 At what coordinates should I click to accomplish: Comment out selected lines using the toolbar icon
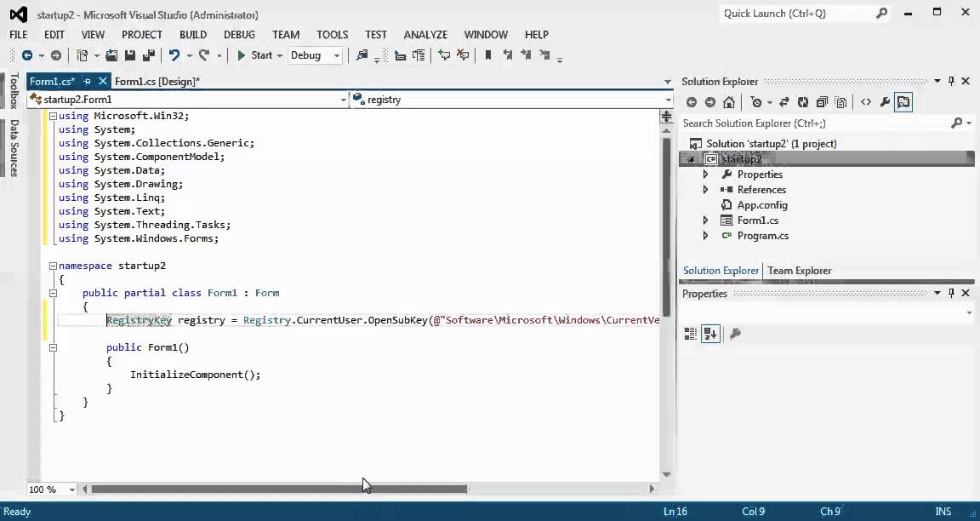click(x=444, y=55)
